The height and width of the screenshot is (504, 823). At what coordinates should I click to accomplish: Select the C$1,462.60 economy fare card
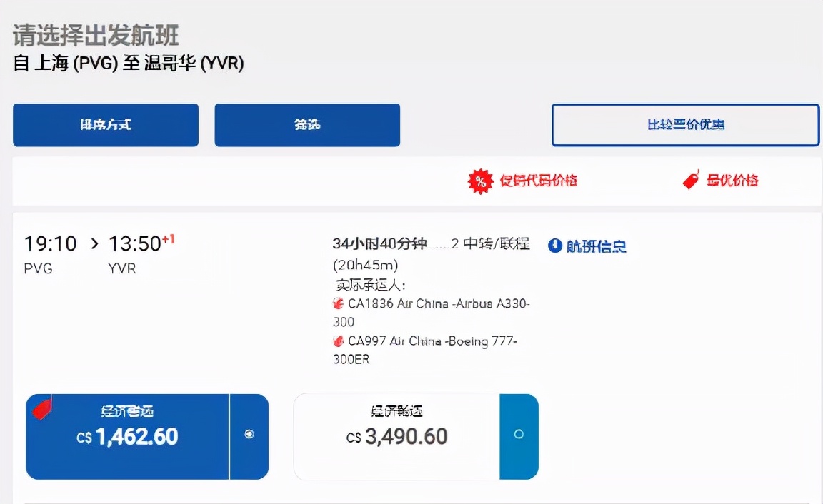129,436
